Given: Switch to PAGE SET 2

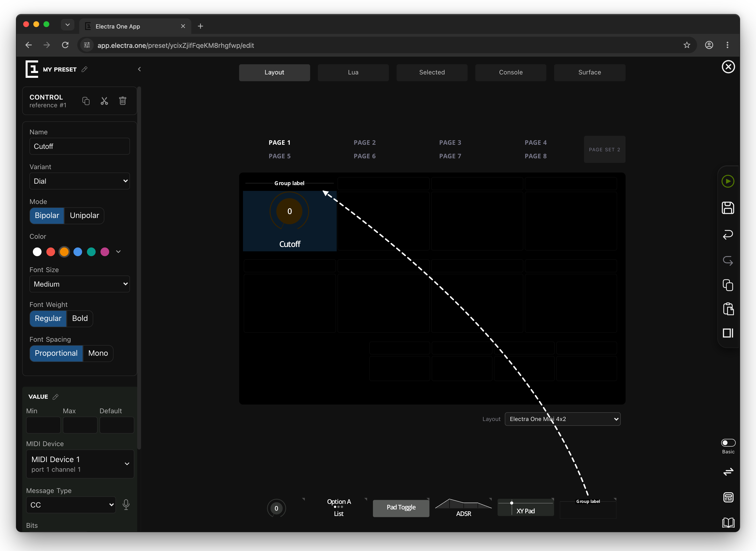Looking at the screenshot, I should pos(605,149).
